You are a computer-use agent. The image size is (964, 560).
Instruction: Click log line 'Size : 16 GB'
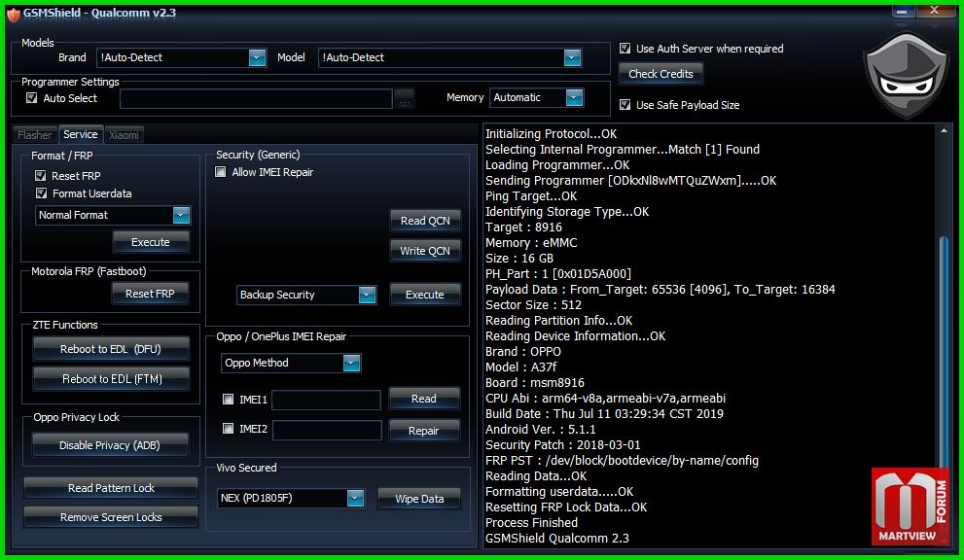point(519,259)
